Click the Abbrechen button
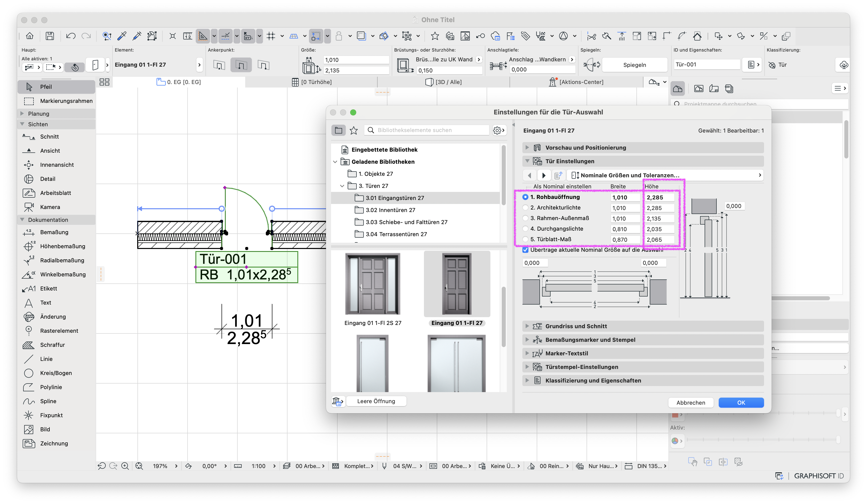The height and width of the screenshot is (504, 867). click(691, 403)
